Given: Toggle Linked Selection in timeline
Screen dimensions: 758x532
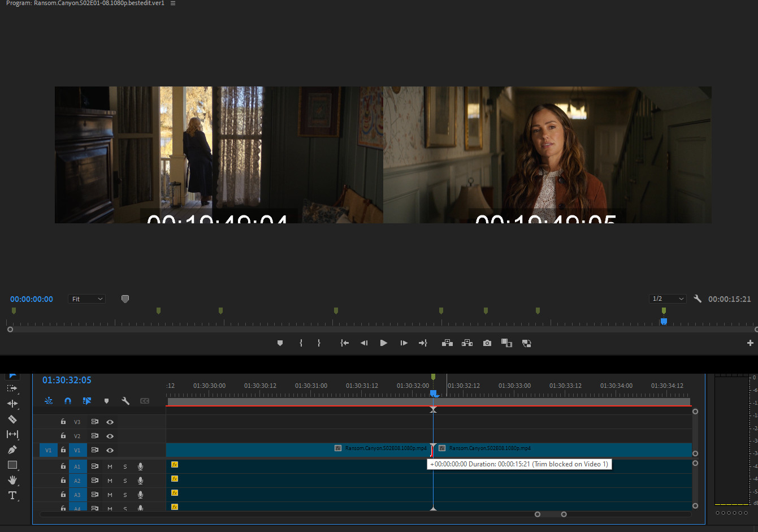Looking at the screenshot, I should [x=87, y=401].
